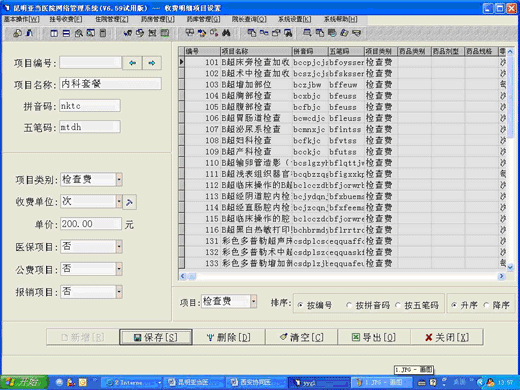Click the 导出[O] button
520x390 pixels.
pos(374,337)
